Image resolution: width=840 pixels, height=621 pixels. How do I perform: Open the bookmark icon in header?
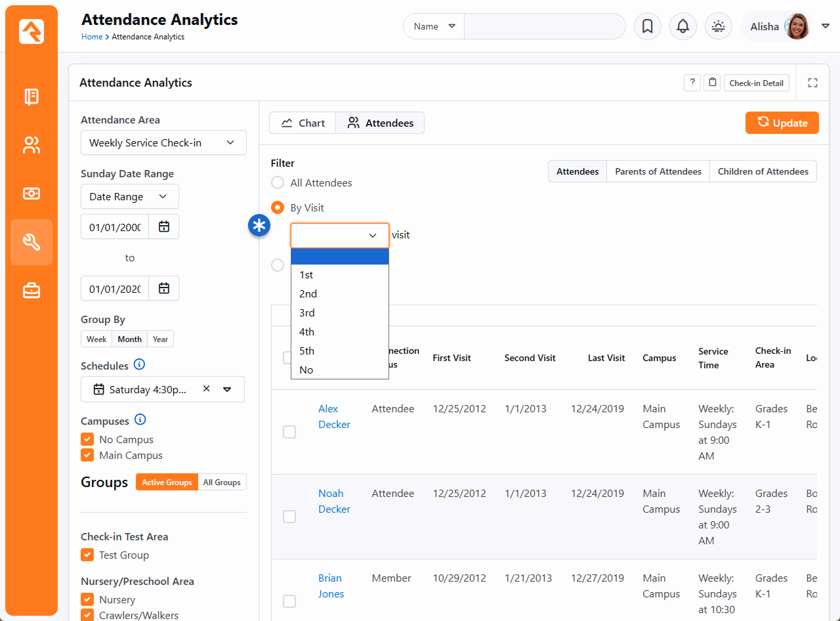click(x=647, y=26)
